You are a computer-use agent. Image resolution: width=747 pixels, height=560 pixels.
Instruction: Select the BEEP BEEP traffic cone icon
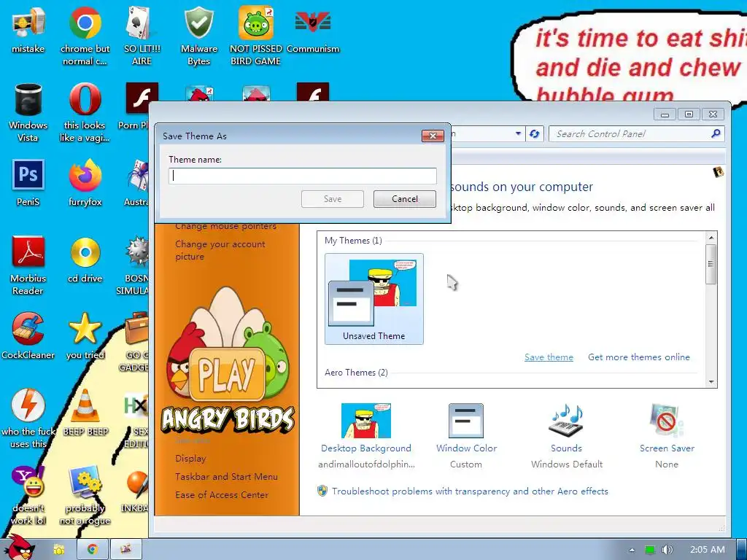(x=85, y=413)
